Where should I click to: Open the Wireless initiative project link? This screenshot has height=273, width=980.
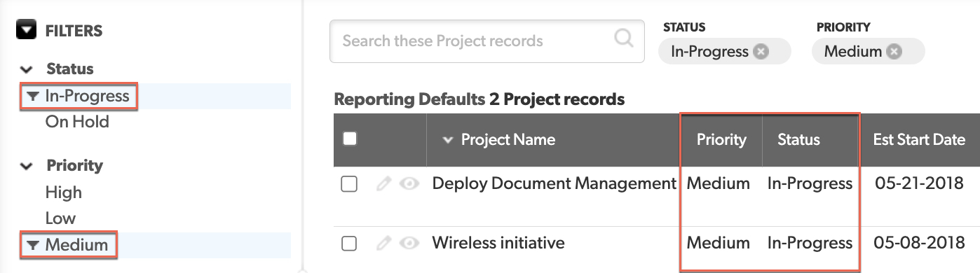coord(498,244)
